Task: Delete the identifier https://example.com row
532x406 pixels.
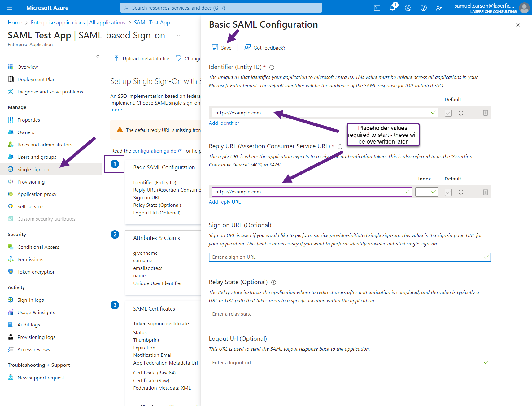Action: coord(485,113)
